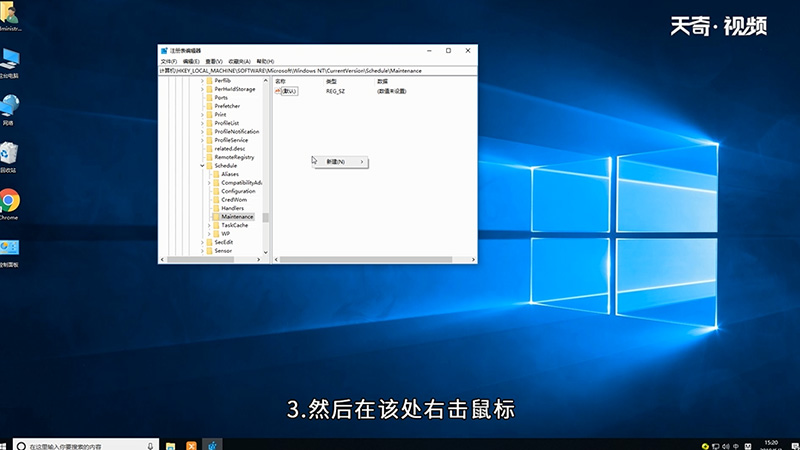Screen dimensions: 800x450
Task: Click the string value icon beside (默认)
Action: (278, 91)
